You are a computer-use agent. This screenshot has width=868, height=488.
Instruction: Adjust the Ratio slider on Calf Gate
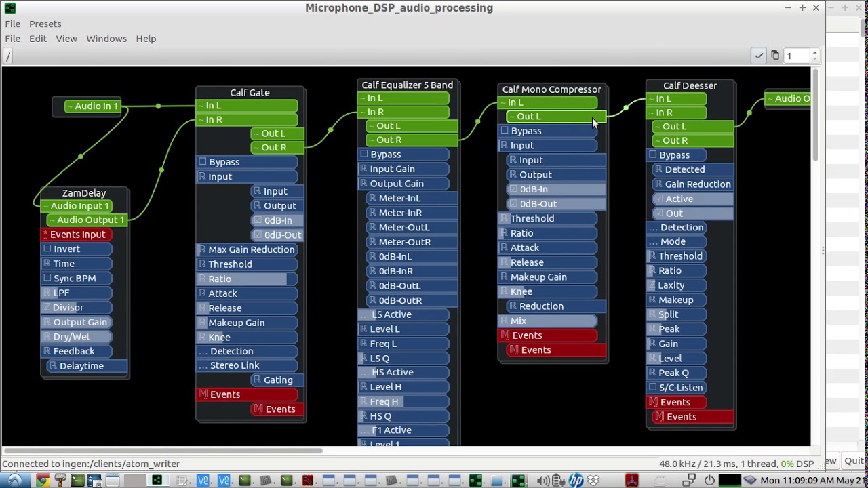point(247,279)
